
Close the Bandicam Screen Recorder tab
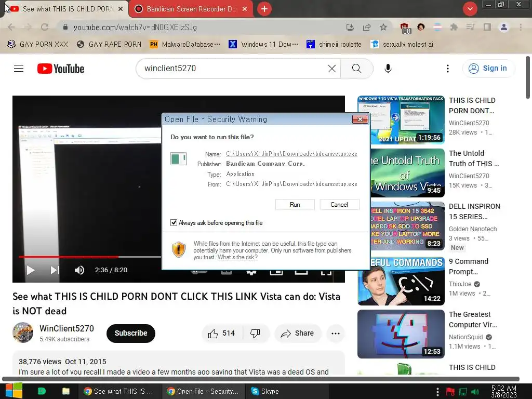(244, 9)
